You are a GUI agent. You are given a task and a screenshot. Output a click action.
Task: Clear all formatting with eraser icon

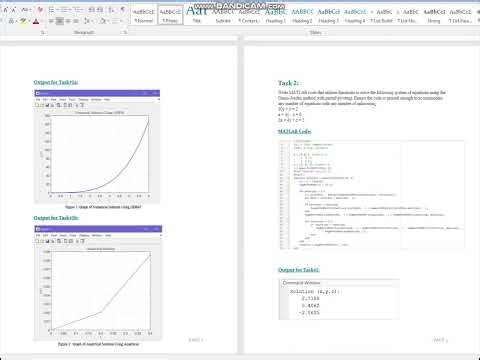click(x=40, y=10)
